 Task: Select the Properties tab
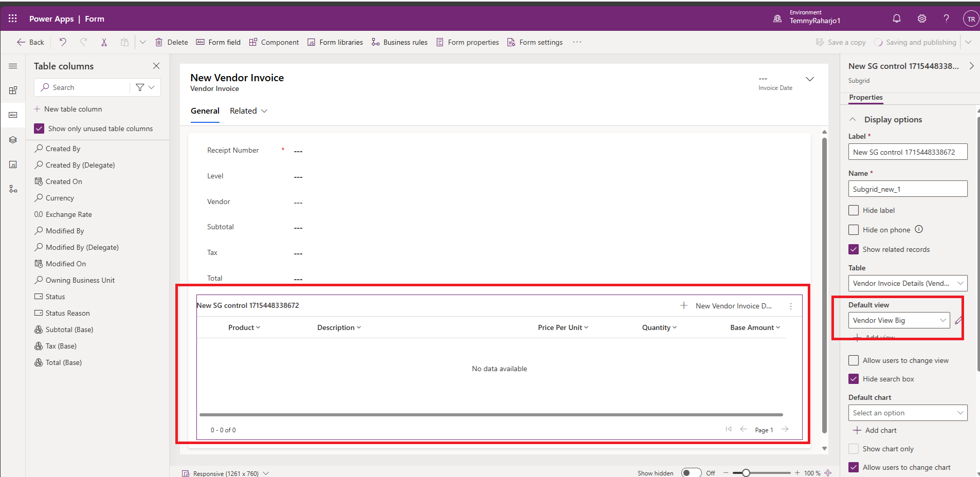click(866, 98)
